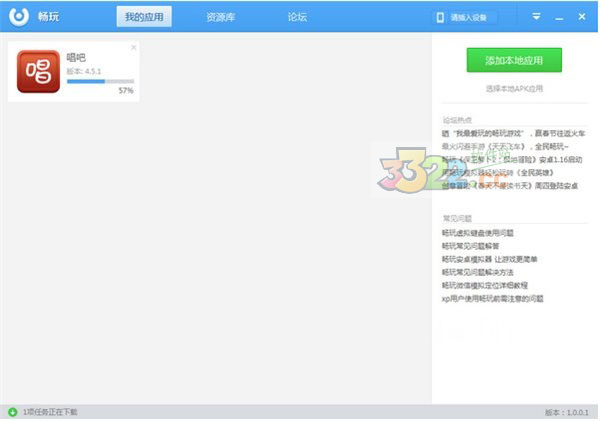Click the 添加本地应用 button
Image resolution: width=600 pixels, height=421 pixels.
tap(514, 60)
